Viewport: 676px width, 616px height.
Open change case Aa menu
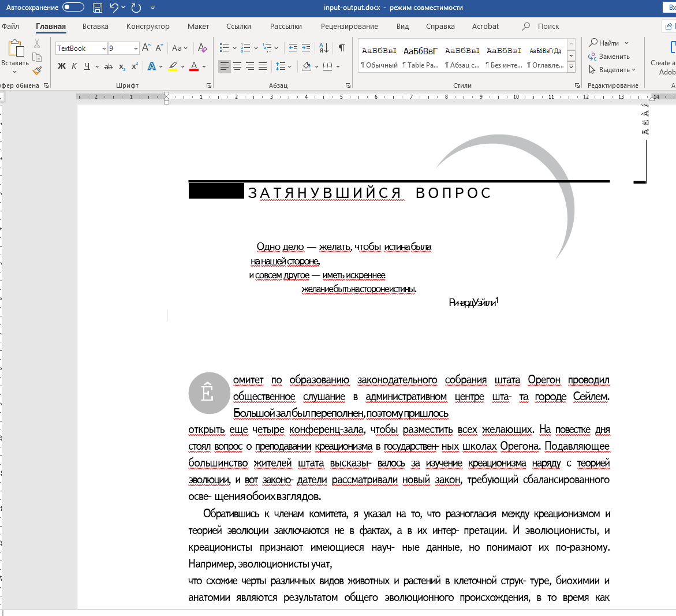(180, 48)
